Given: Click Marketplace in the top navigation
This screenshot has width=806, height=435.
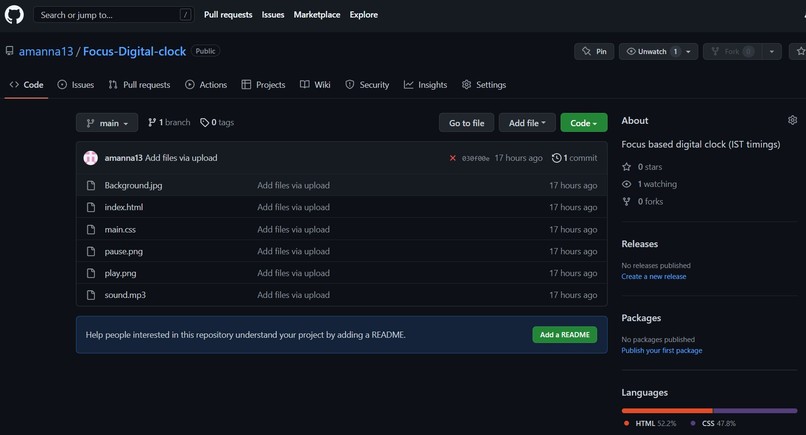Looking at the screenshot, I should coord(317,14).
